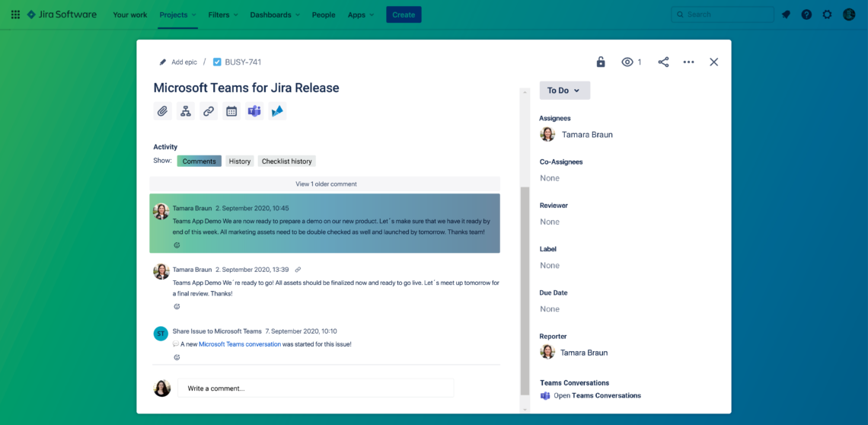
Task: Click the Create button
Action: (404, 15)
